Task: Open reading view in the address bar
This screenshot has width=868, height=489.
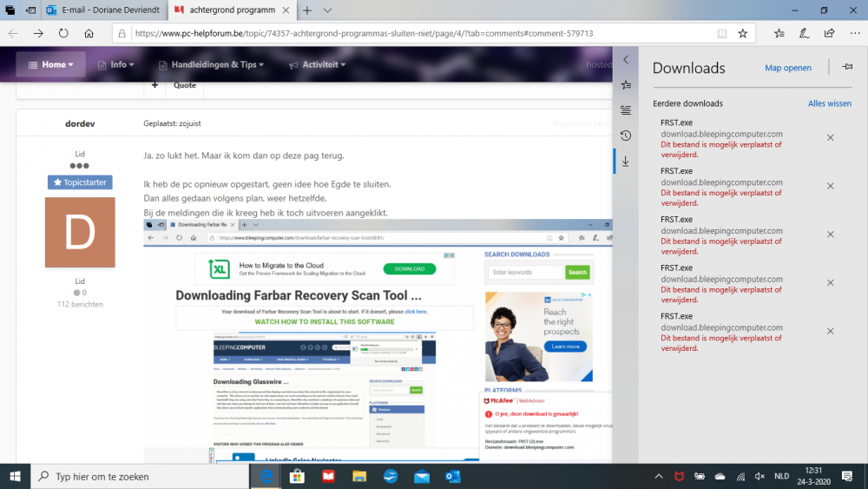Action: tap(722, 33)
